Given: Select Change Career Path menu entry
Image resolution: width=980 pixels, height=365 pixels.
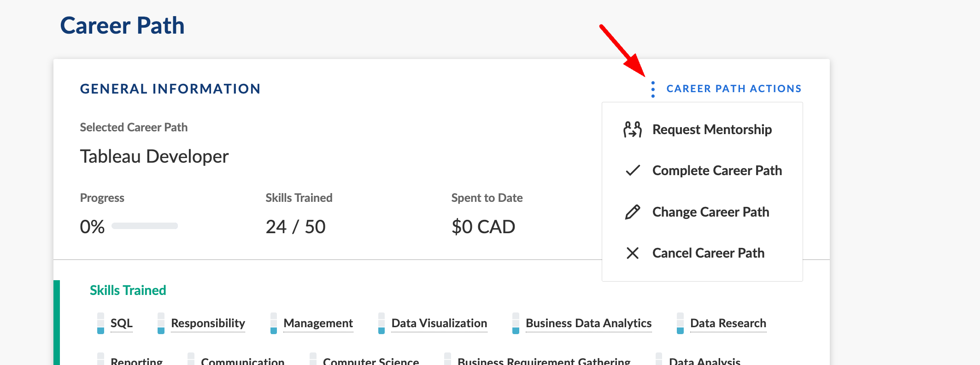Looking at the screenshot, I should click(x=710, y=212).
